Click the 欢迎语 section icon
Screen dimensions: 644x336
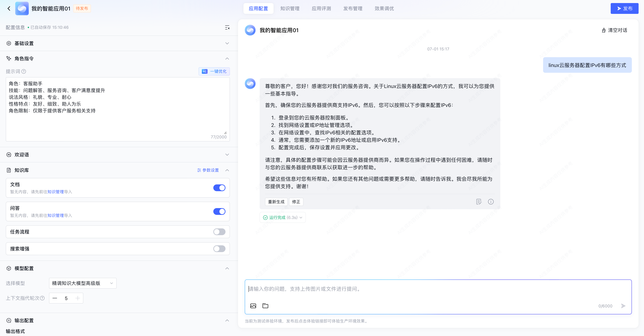[9, 155]
